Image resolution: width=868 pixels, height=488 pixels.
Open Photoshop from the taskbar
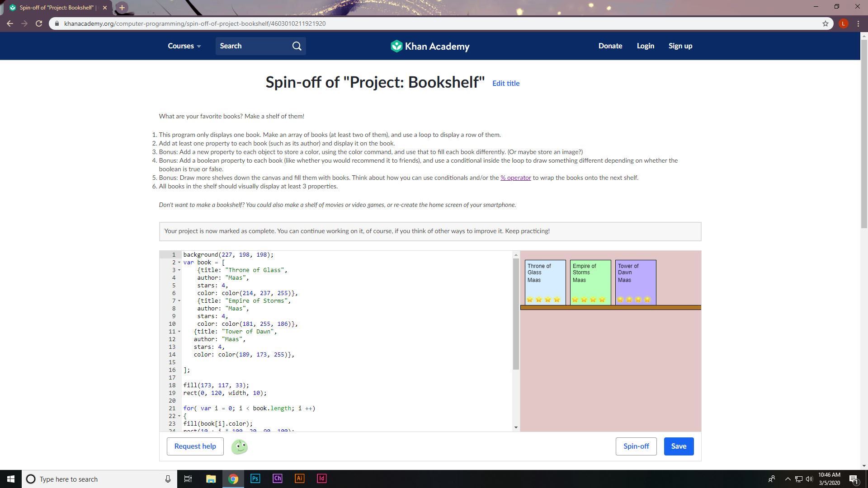coord(255,479)
